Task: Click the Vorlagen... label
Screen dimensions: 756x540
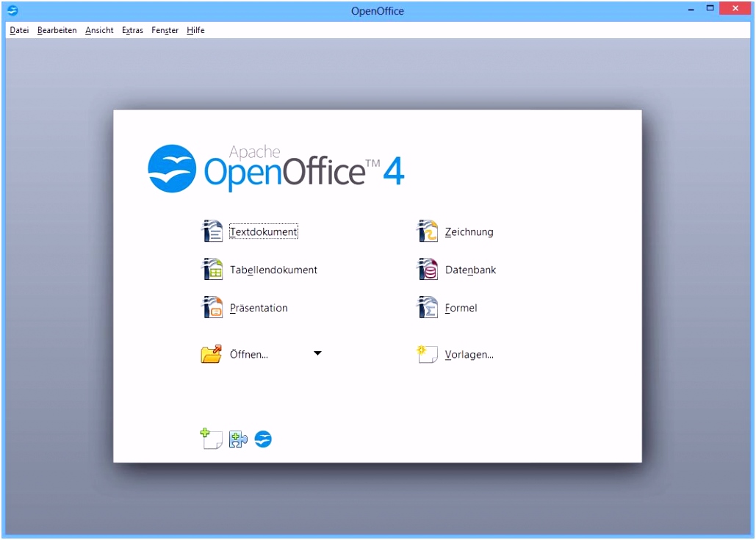Action: (x=469, y=354)
